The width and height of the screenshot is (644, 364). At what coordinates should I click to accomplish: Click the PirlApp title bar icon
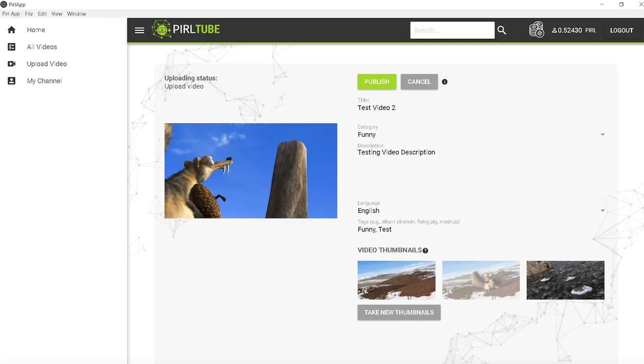(4, 4)
